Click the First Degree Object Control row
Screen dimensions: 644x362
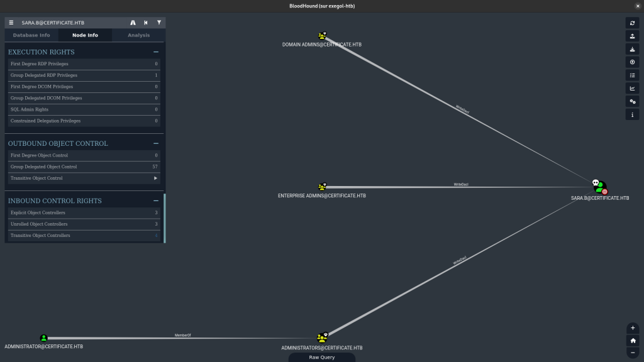coord(84,156)
